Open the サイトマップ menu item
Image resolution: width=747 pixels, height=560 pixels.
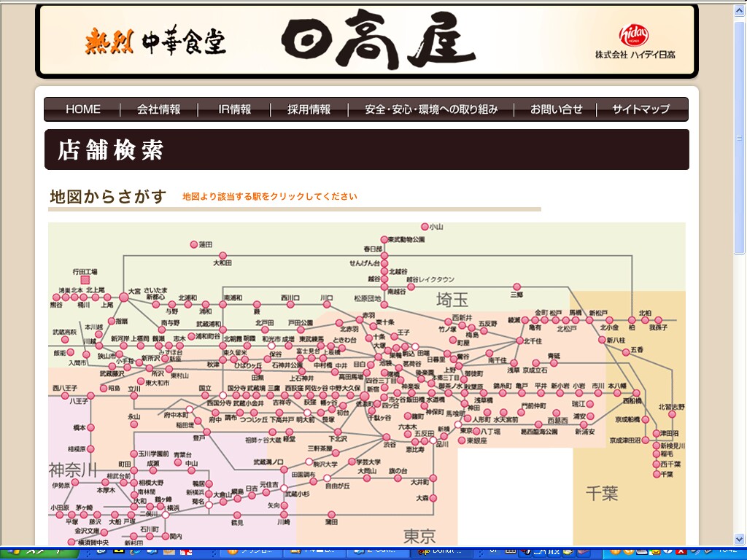(x=640, y=109)
